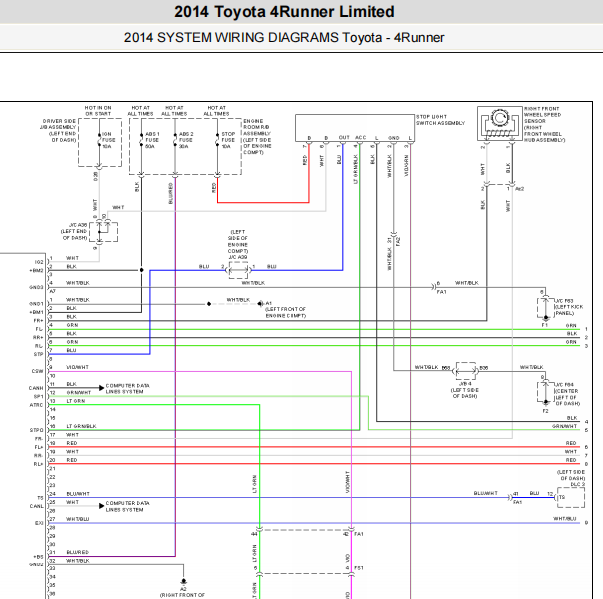
Task: Select the "J/C A39" label text
Action: [238, 257]
